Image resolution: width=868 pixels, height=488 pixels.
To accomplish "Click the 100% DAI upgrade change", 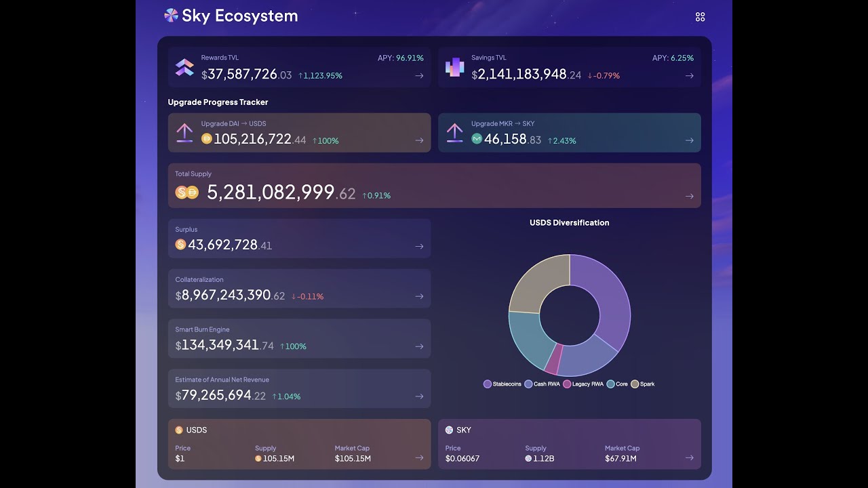I will tap(325, 141).
